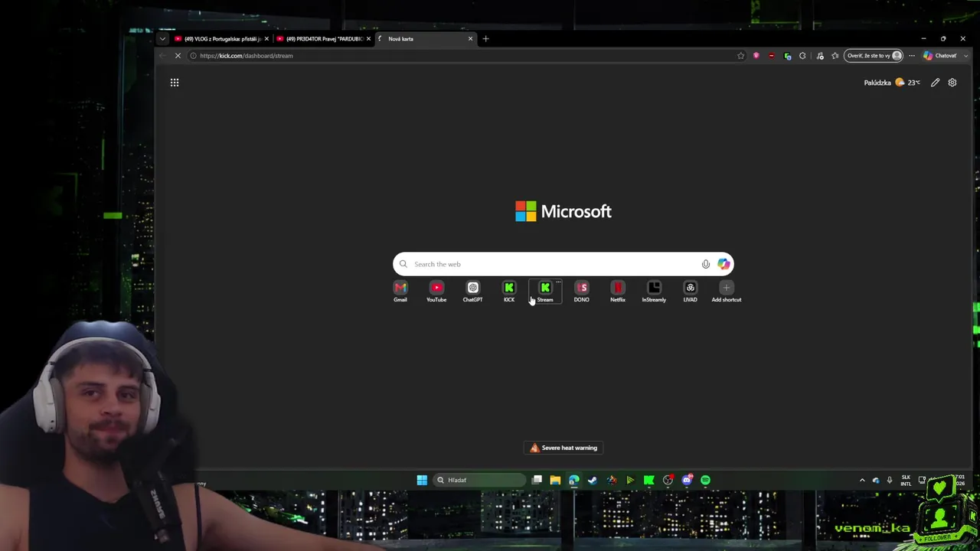The image size is (980, 551).
Task: Open Copilot from the search box
Action: [724, 264]
